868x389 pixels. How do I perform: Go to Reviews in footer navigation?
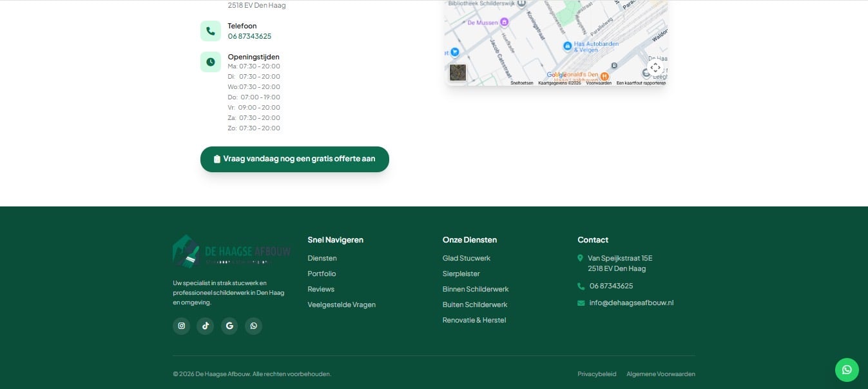coord(321,289)
